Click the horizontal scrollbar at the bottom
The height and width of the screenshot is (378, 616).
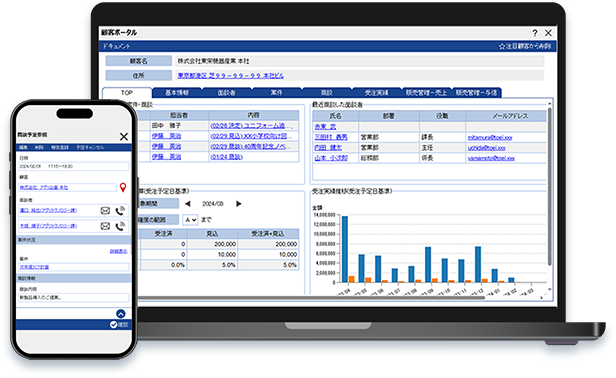point(310,298)
